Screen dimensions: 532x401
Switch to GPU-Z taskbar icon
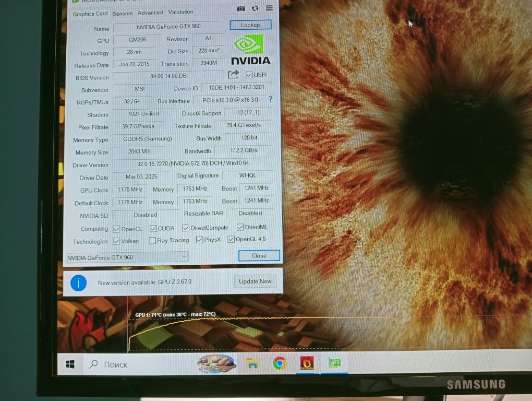click(x=334, y=363)
